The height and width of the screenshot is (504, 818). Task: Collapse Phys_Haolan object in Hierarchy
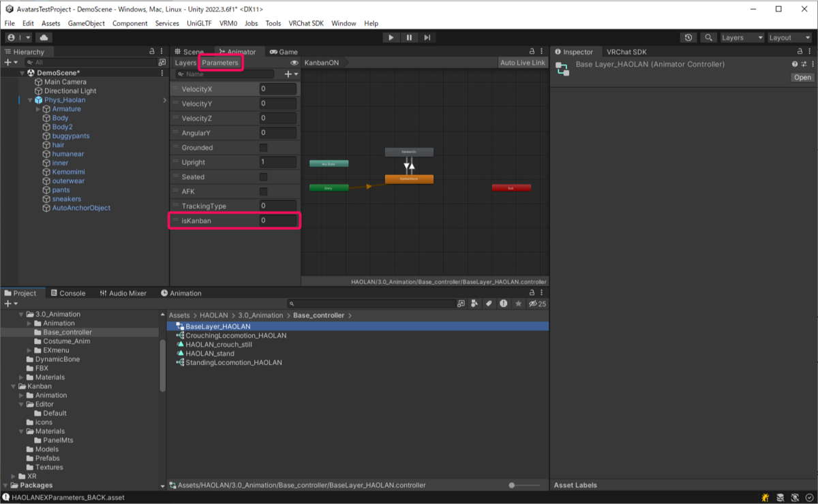pos(30,100)
